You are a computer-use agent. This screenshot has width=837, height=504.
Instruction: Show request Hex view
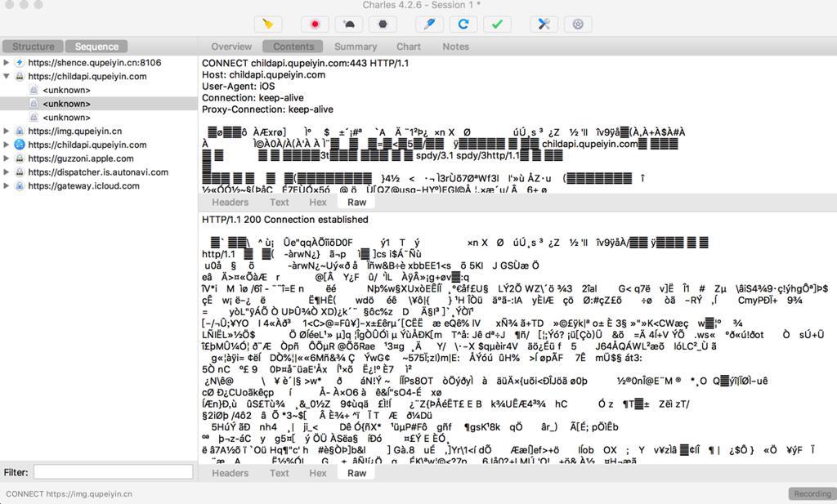[318, 202]
